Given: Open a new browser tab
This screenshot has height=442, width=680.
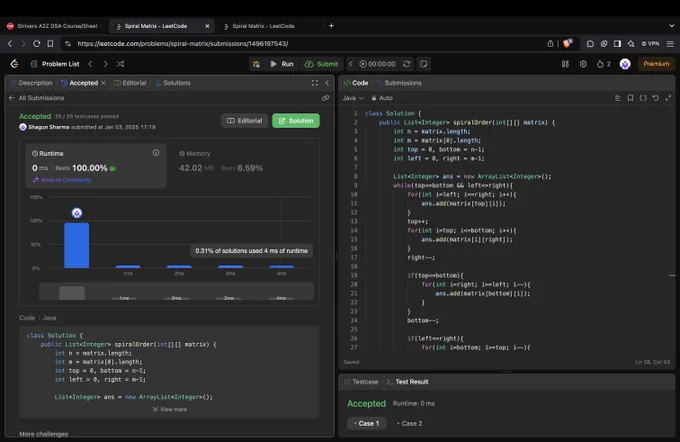Looking at the screenshot, I should click(x=331, y=26).
